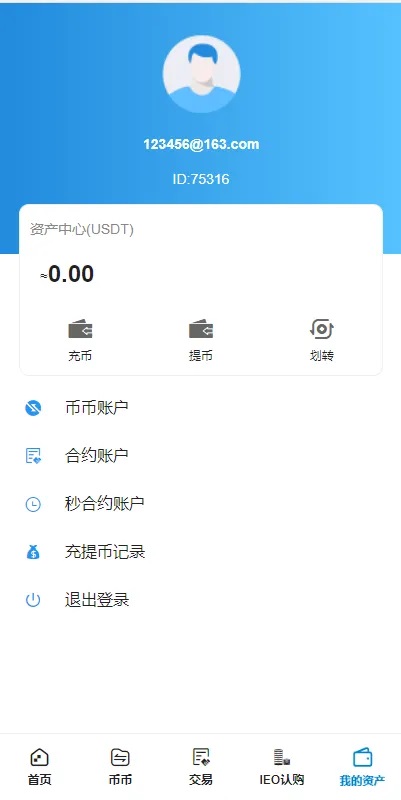
Task: View 充提币记录 records
Action: pyautogui.click(x=200, y=552)
